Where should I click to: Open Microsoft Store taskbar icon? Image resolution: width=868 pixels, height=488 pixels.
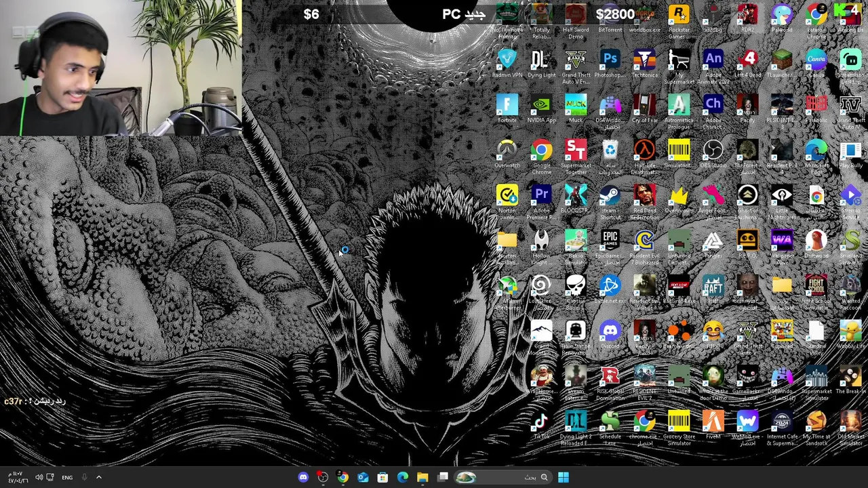[x=382, y=477]
